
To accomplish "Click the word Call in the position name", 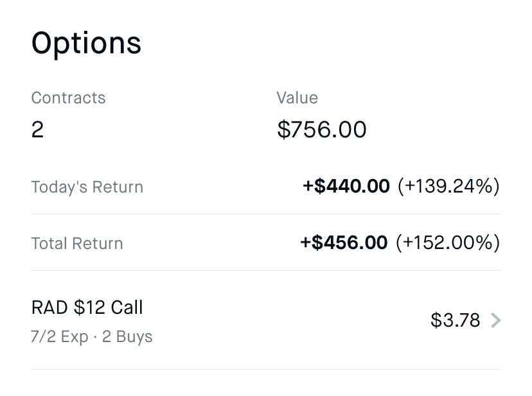I will point(127,307).
